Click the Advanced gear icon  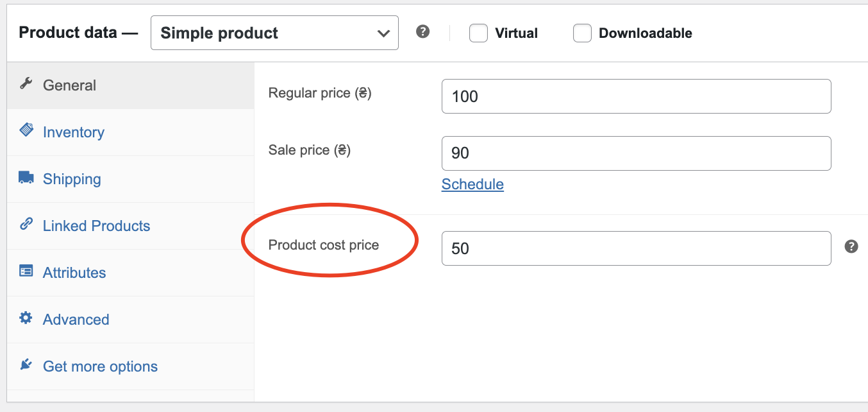[x=26, y=318]
